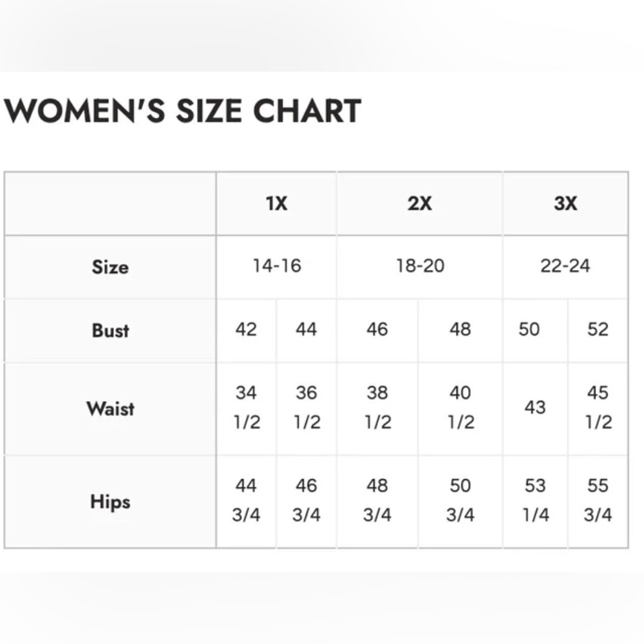Select the 2X column header
644x644 pixels.
tap(419, 204)
